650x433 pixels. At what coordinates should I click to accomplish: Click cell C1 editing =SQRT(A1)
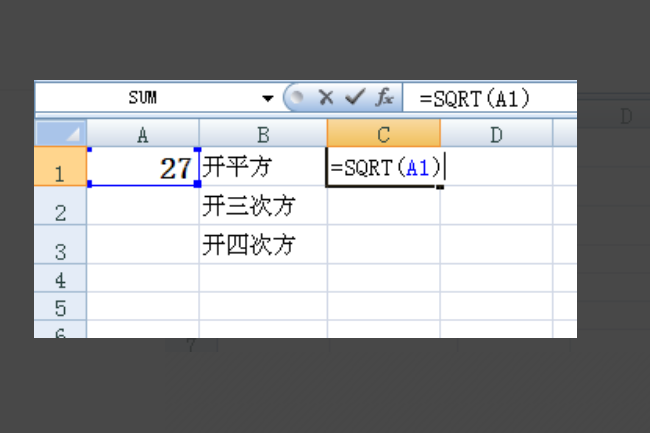pyautogui.click(x=383, y=167)
